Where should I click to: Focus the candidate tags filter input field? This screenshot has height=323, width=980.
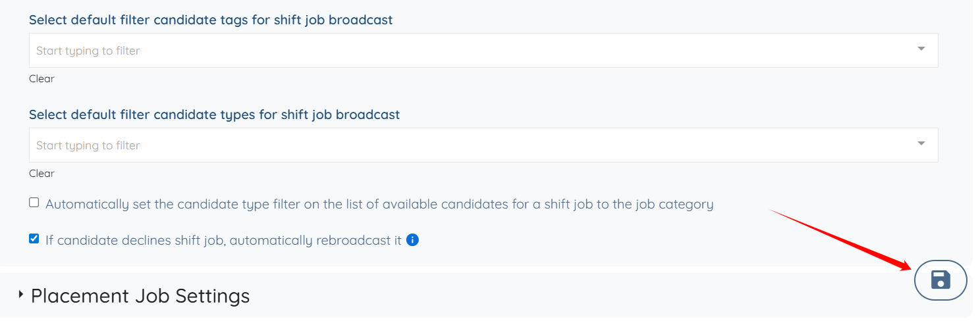pyautogui.click(x=461, y=51)
